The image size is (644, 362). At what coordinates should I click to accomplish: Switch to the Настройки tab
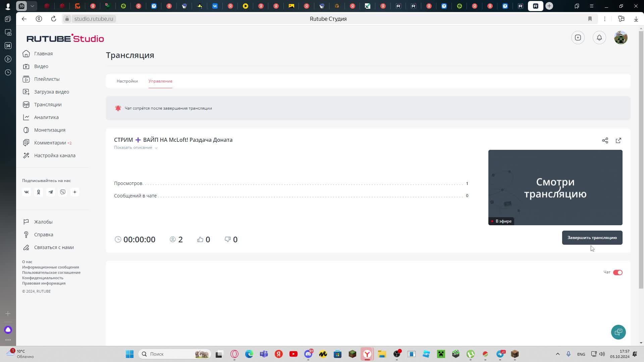(x=127, y=81)
